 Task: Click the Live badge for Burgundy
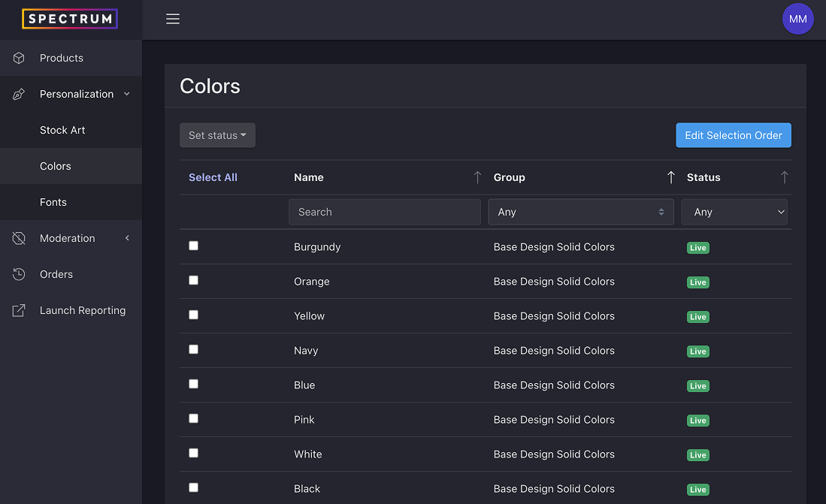698,248
